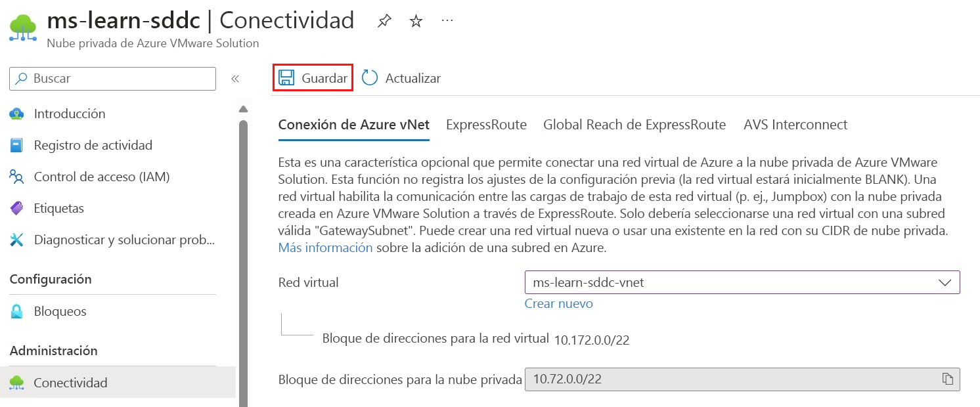This screenshot has width=980, height=407.
Task: Click the Buscar search field
Action: point(112,78)
